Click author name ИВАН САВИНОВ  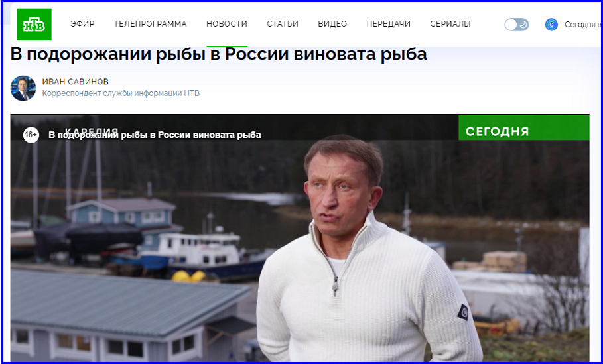coord(76,82)
